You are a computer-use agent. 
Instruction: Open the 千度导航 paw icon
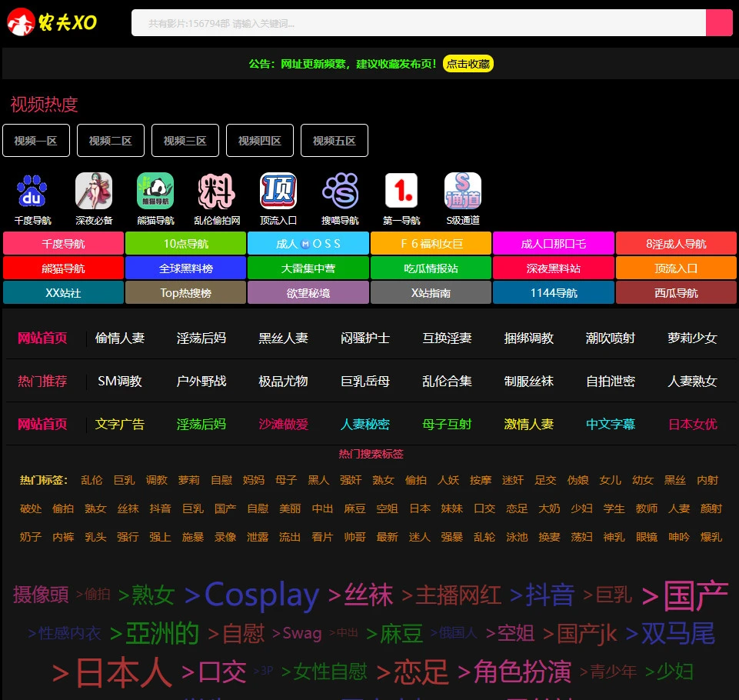point(32,192)
